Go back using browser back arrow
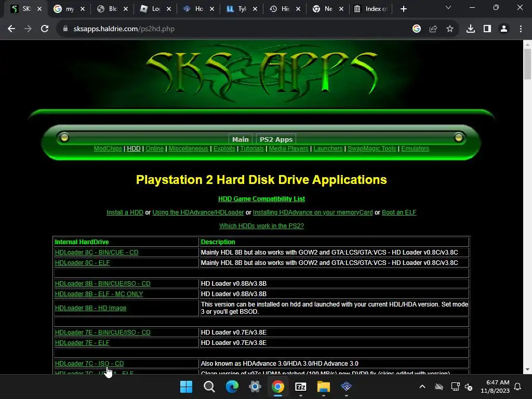532x399 pixels. [11, 29]
